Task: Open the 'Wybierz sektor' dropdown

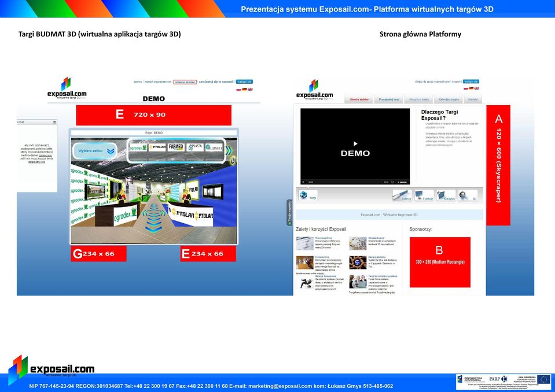Action: tap(95, 150)
